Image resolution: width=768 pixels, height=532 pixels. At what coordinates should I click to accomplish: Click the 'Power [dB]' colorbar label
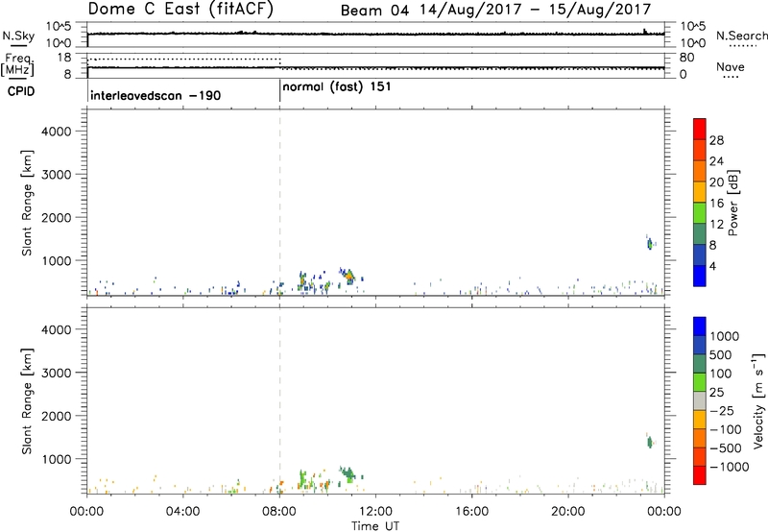click(732, 203)
